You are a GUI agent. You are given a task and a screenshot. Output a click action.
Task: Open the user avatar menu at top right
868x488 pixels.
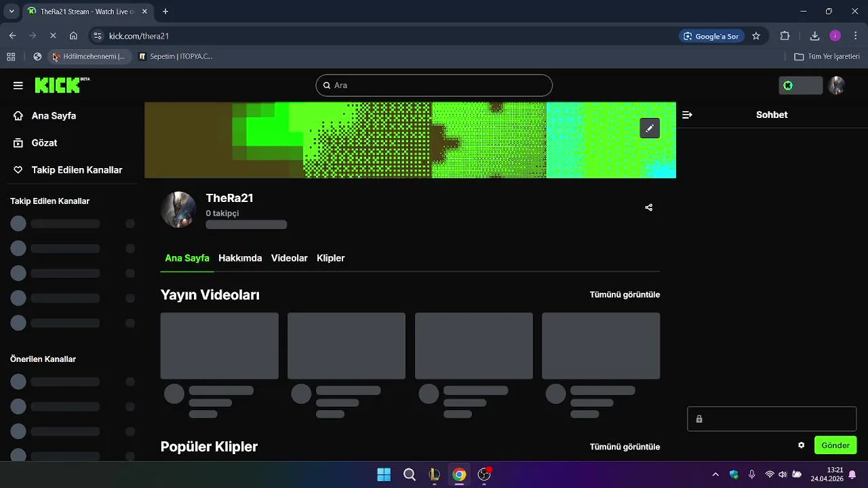[837, 85]
